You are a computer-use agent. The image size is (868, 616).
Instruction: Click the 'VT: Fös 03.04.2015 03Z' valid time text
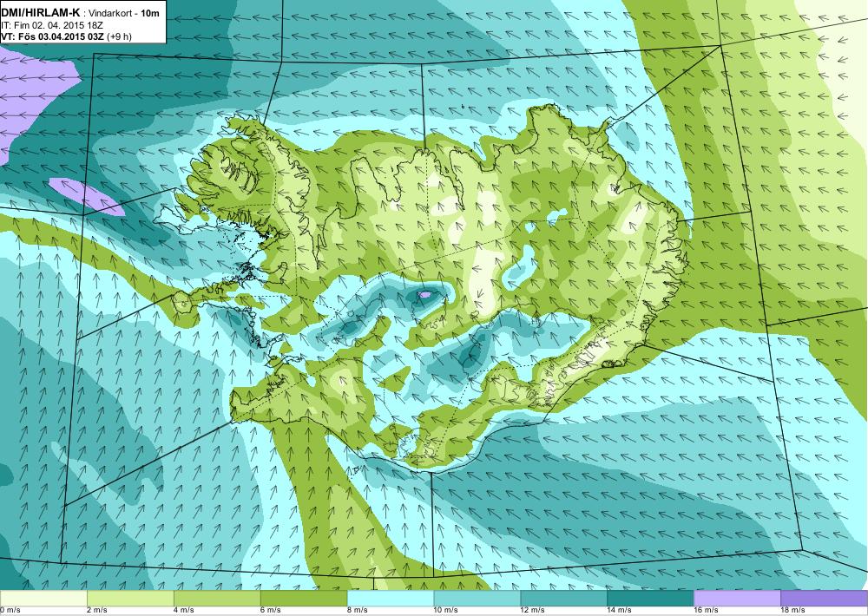click(53, 37)
